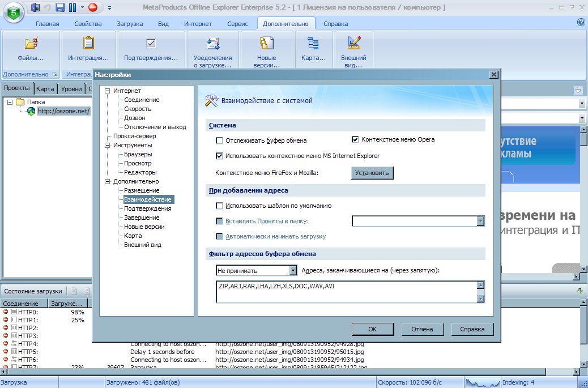Viewport: 588px width, 388px height.
Task: Switch to the Уровни panel tab
Action: pos(71,89)
